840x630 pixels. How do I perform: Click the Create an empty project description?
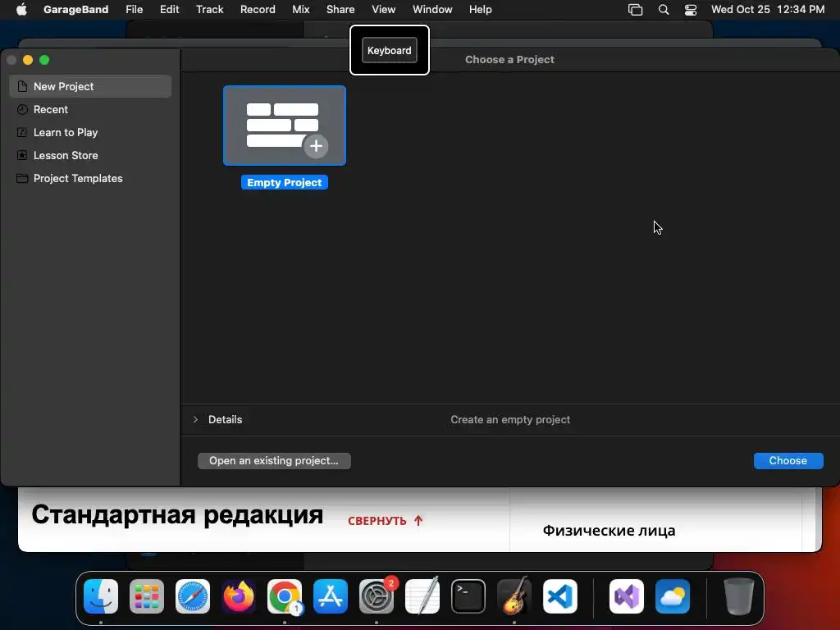510,419
